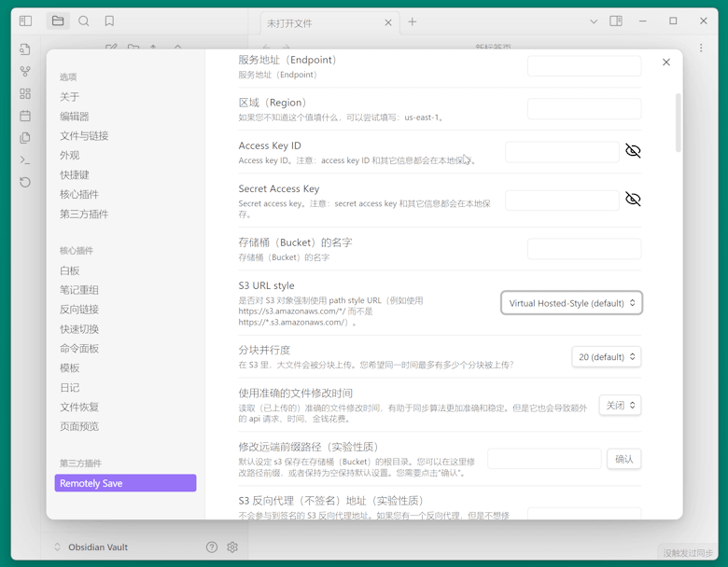This screenshot has height=567, width=728.
Task: Open the accurate file modification time dropdown
Action: 620,406
